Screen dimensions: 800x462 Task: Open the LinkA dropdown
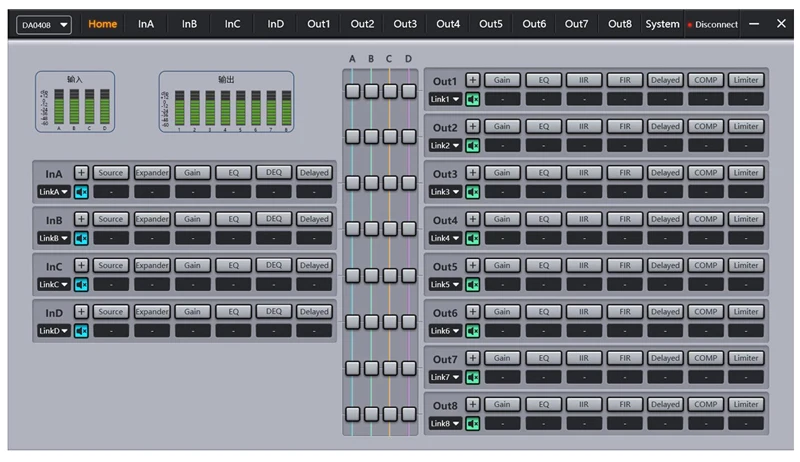coord(54,192)
